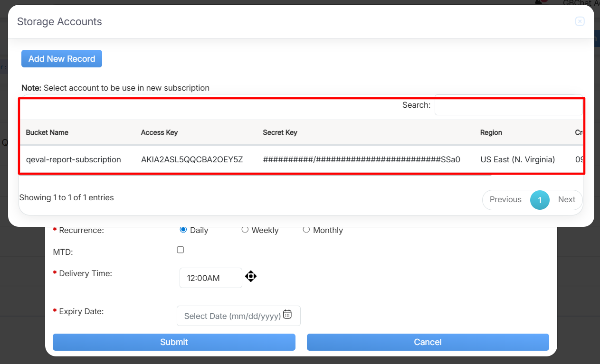600x364 pixels.
Task: Open the Expiry Date calendar icon
Action: point(287,314)
